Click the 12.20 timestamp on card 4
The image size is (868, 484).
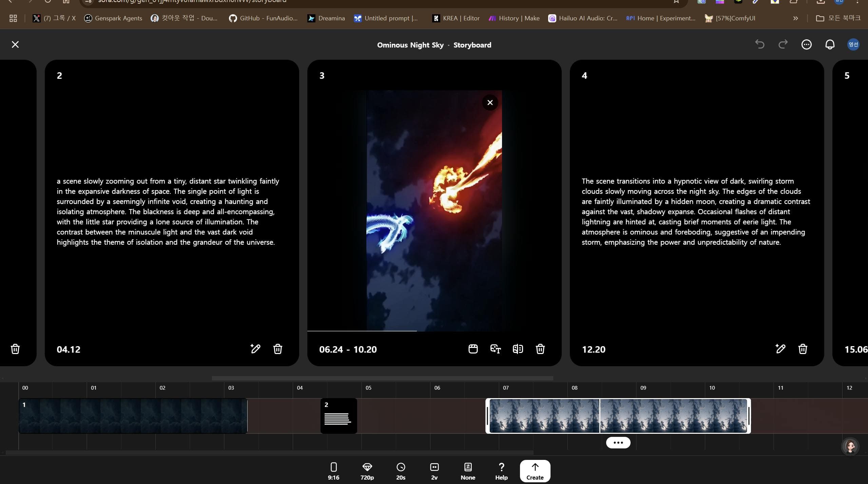click(594, 349)
